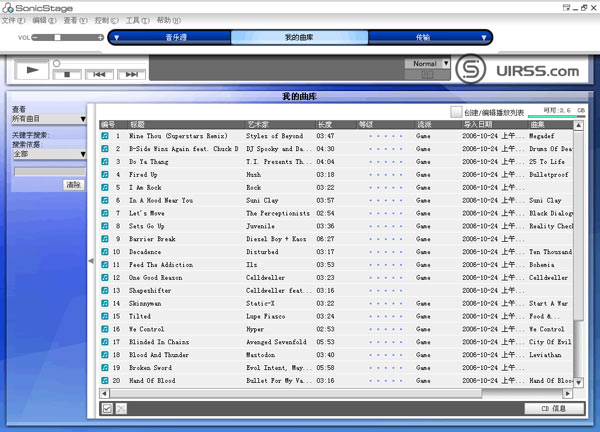Click music icon of Nine Thou row

105,136
